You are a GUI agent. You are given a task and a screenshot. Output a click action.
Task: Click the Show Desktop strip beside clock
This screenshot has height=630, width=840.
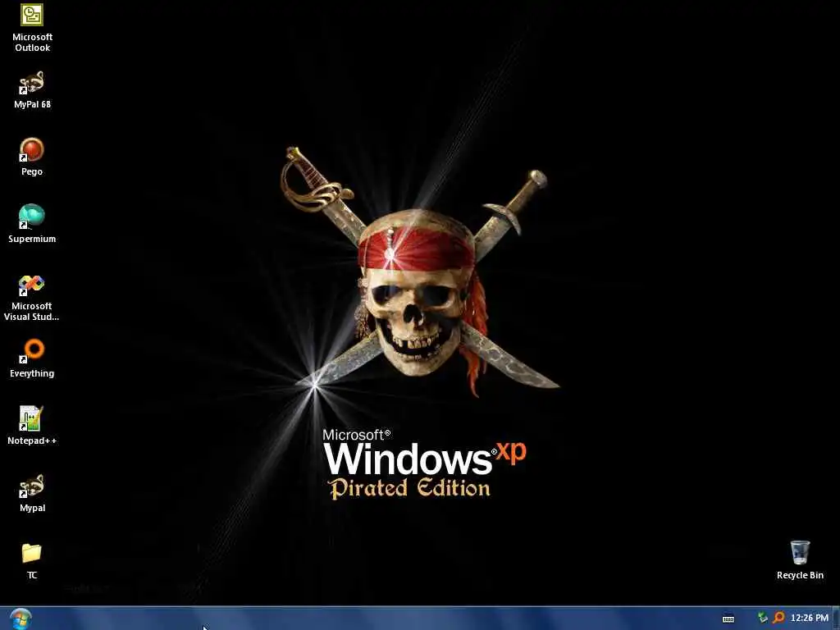tap(836, 619)
